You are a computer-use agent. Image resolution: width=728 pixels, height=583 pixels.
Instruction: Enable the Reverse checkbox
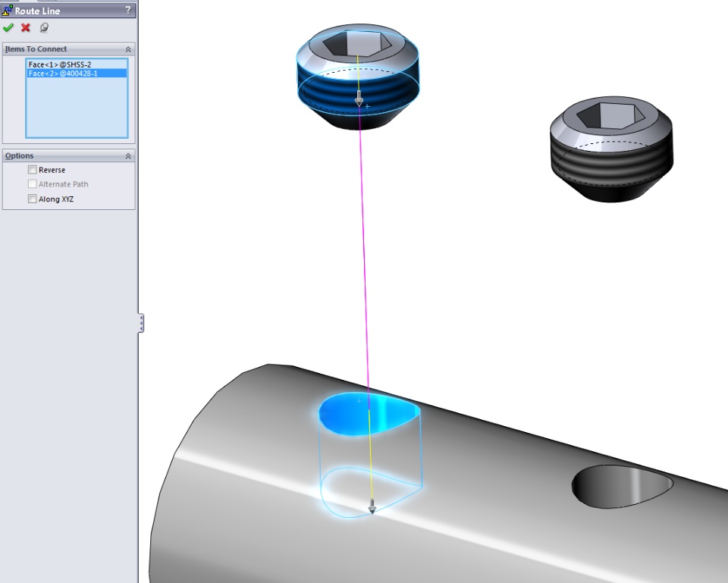32,170
